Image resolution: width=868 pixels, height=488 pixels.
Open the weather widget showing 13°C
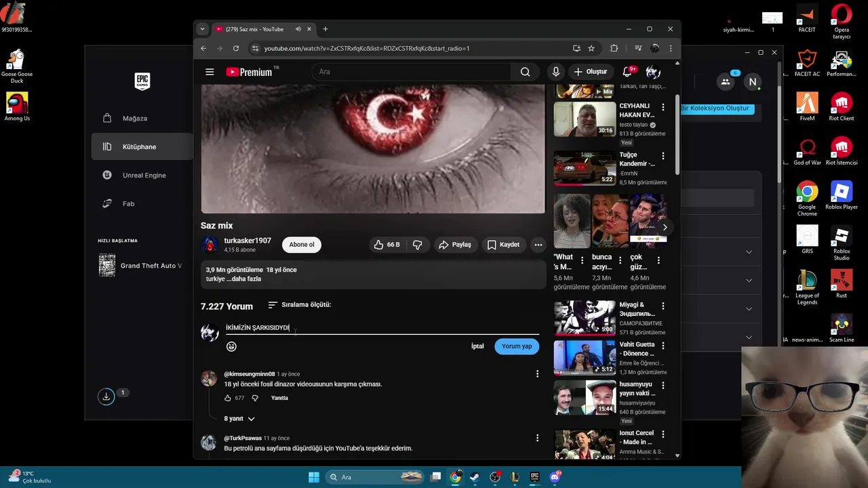(x=31, y=477)
